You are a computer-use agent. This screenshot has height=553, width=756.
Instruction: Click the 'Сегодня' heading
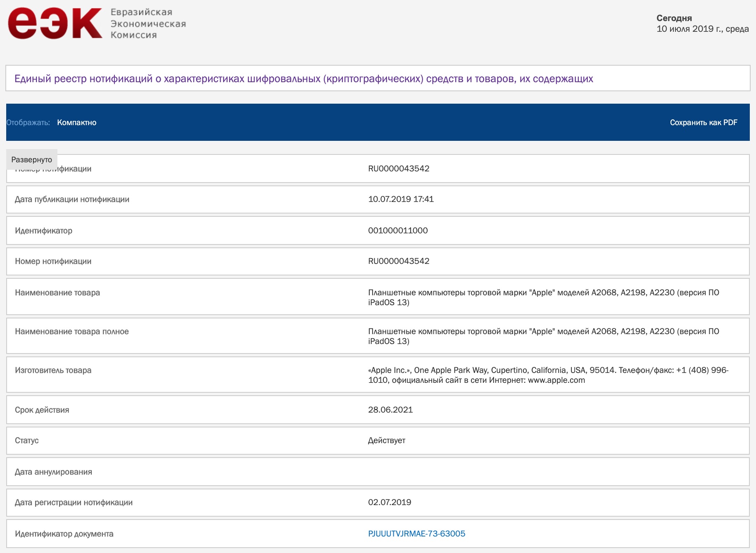click(674, 18)
